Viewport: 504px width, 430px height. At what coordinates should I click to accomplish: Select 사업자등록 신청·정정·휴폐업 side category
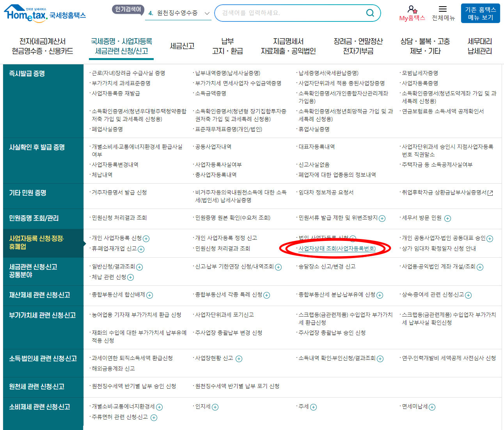tap(43, 242)
